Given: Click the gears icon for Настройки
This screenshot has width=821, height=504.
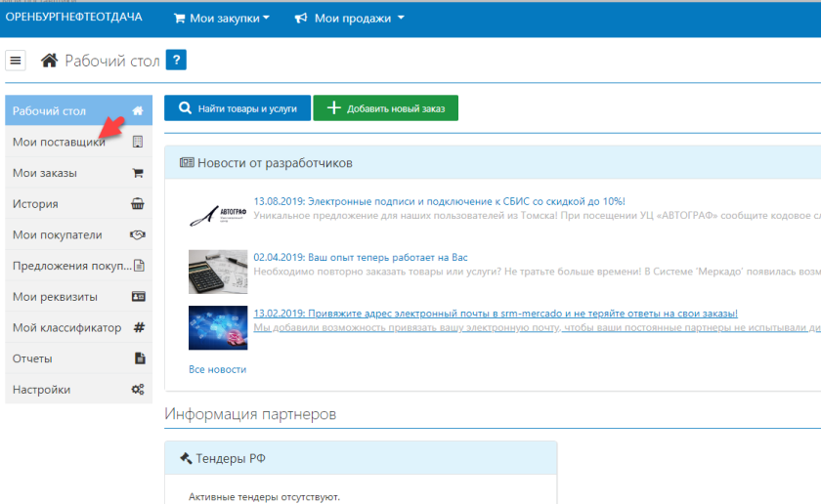Looking at the screenshot, I should 138,390.
